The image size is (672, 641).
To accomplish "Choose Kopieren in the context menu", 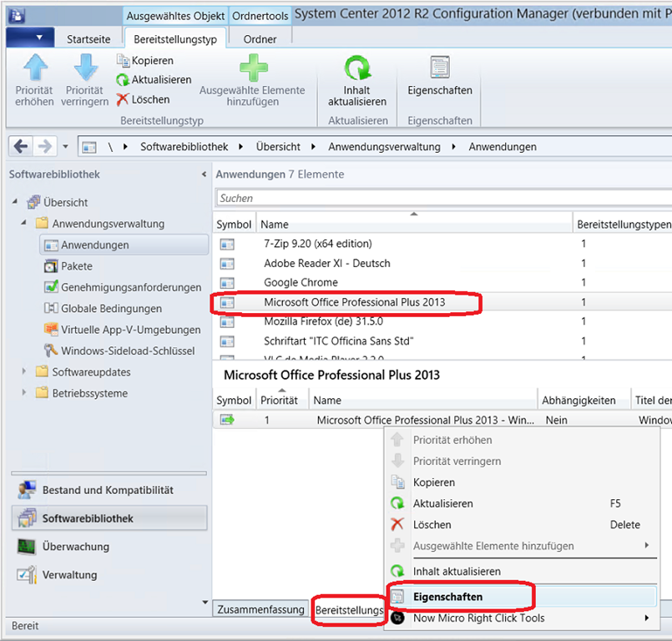I will (521, 482).
